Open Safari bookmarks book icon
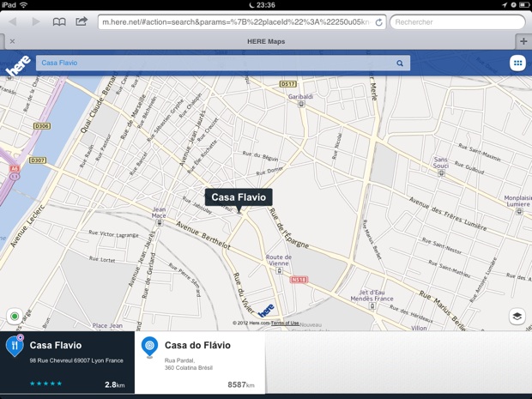 59,22
